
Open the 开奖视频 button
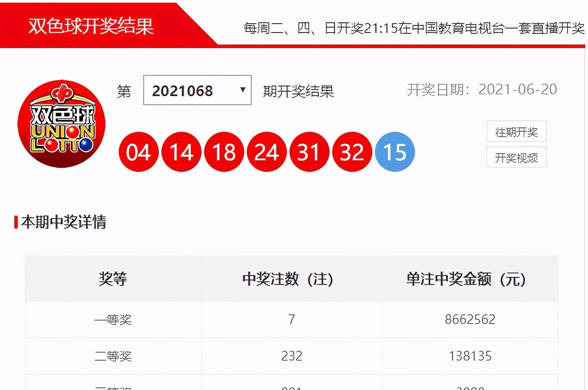click(x=516, y=158)
